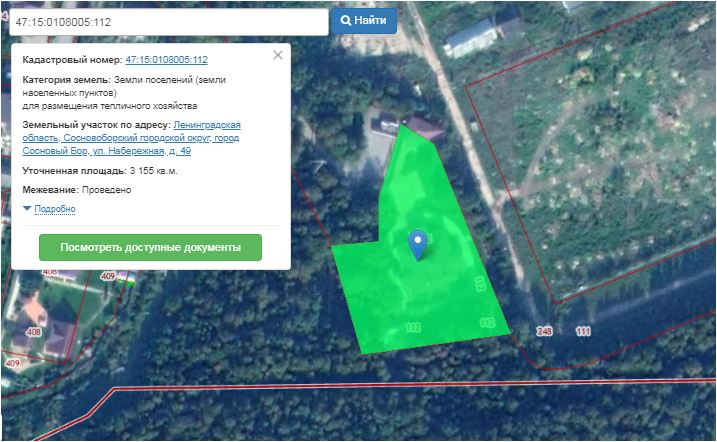The width and height of the screenshot is (717, 442).
Task: Open cadastral number link 47:15:0108005:112
Action: [166, 60]
